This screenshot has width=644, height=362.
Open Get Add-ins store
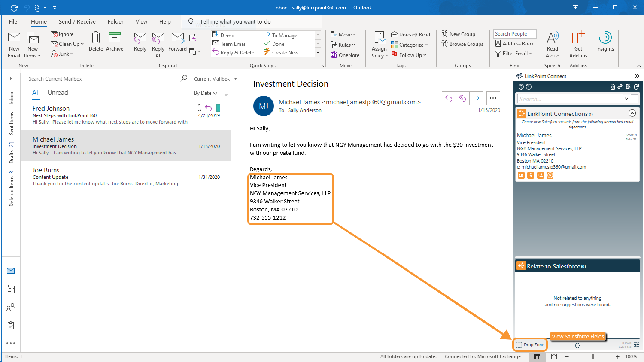(x=578, y=45)
